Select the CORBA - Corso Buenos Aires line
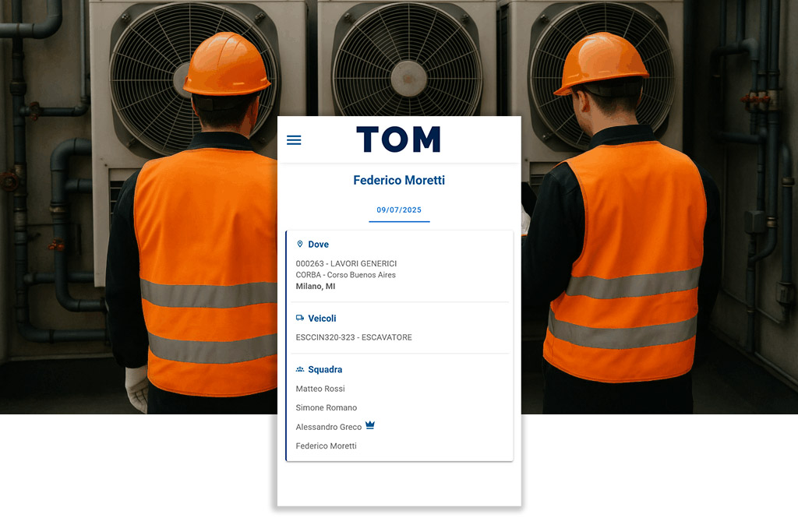798x532 pixels. coord(345,275)
